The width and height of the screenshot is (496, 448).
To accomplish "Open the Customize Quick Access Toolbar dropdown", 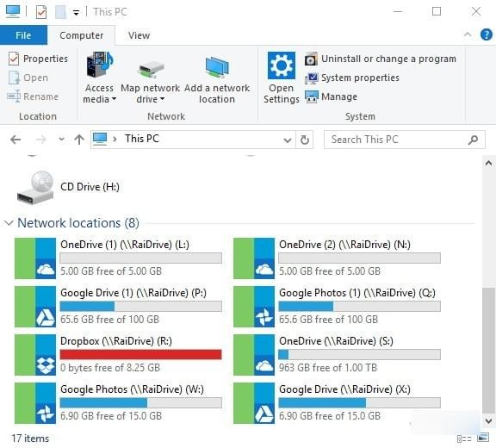I will pyautogui.click(x=76, y=13).
